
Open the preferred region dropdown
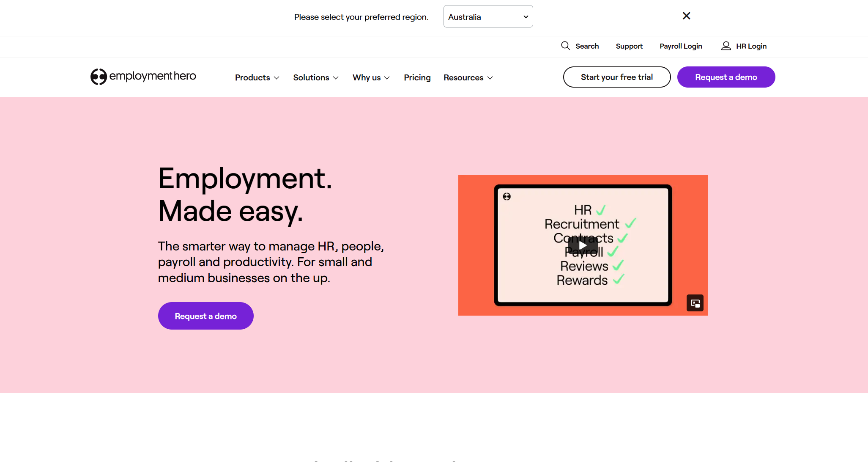[488, 16]
